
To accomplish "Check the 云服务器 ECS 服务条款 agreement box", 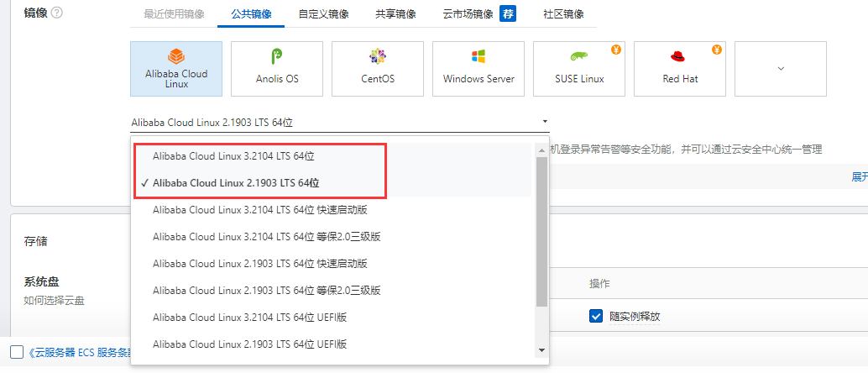I will point(17,352).
